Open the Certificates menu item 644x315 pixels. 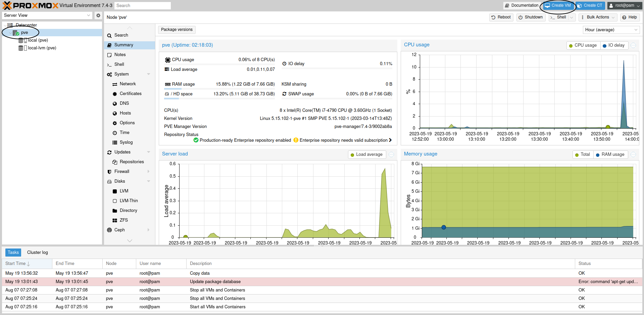[130, 94]
